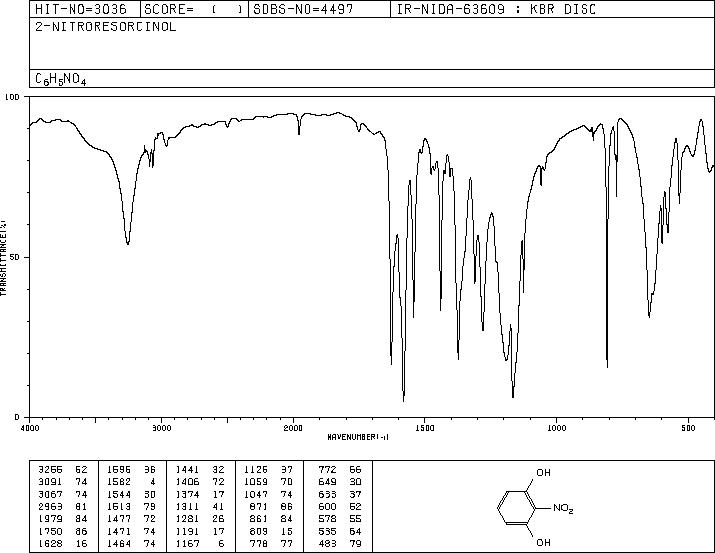715x553 pixels.
Task: Select peak table entry 1059
Action: pyautogui.click(x=256, y=482)
